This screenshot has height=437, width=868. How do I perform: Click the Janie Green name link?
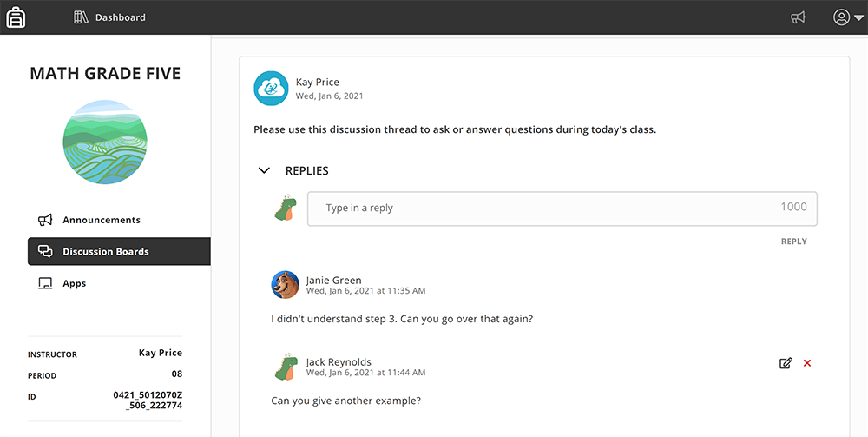click(x=333, y=281)
